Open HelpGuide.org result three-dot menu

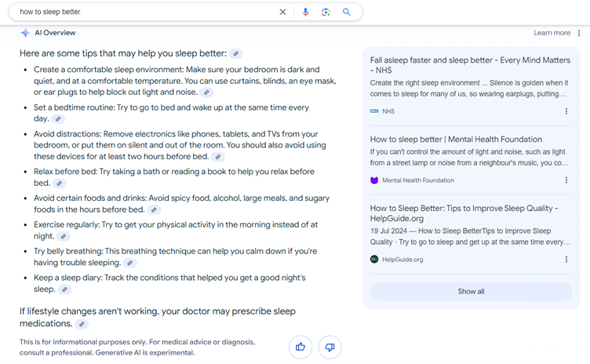click(566, 259)
